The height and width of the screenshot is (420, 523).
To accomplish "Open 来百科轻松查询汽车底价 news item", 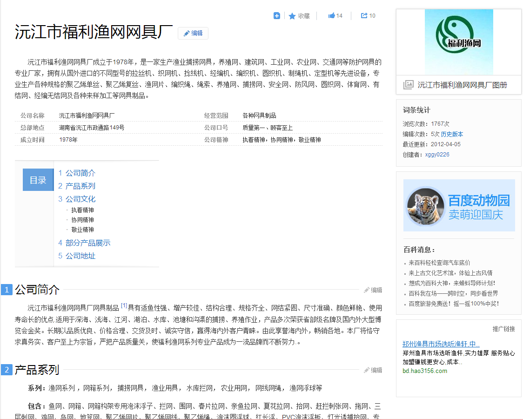I will click(439, 263).
